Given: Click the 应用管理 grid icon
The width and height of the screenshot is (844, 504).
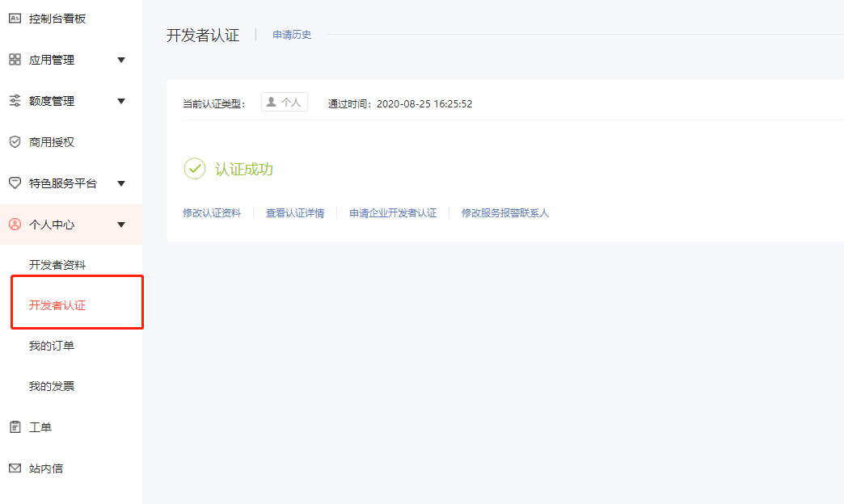Looking at the screenshot, I should (x=15, y=60).
